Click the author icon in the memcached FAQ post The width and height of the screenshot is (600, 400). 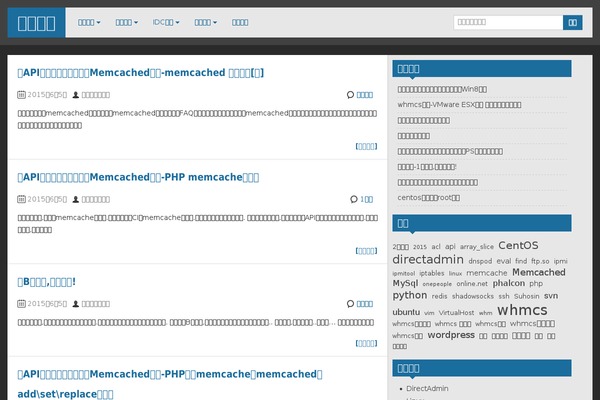pos(76,95)
